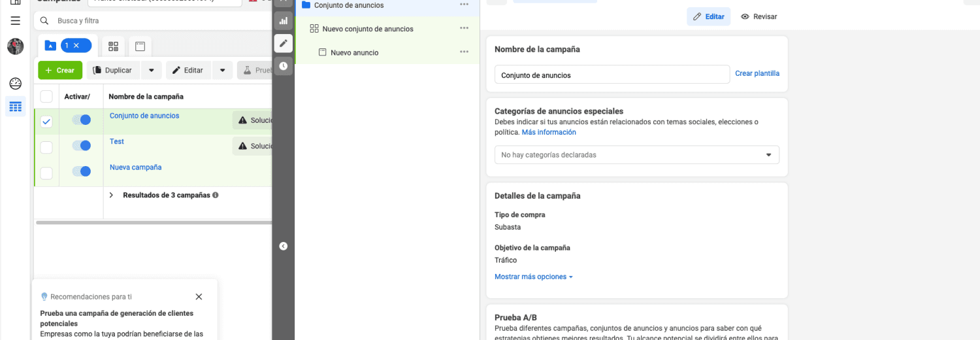
Task: Disable the Nueva campaña toggle switch
Action: pos(81,171)
